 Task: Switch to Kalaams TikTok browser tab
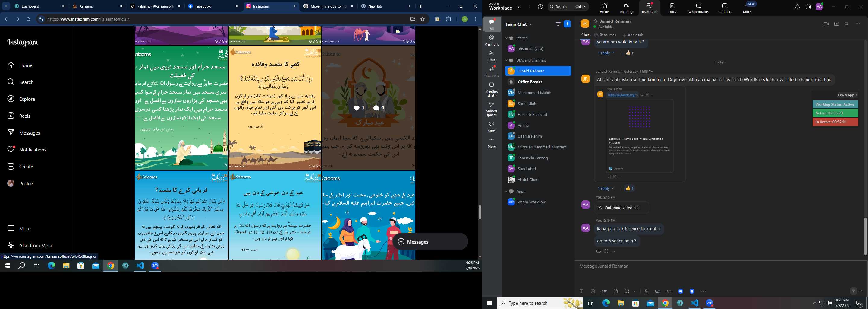155,6
